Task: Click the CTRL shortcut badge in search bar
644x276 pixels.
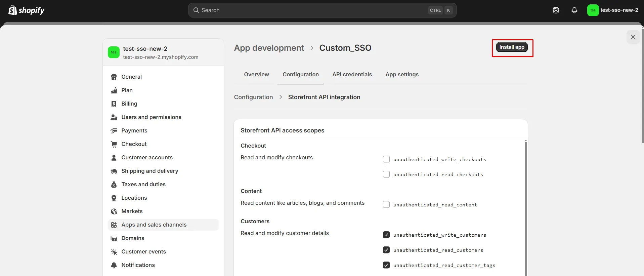Action: 435,10
